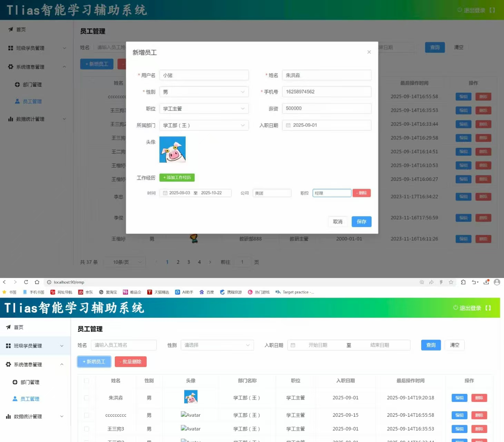This screenshot has height=442, width=504.
Task: Click the green 添加工作经历 button
Action: [x=177, y=177]
